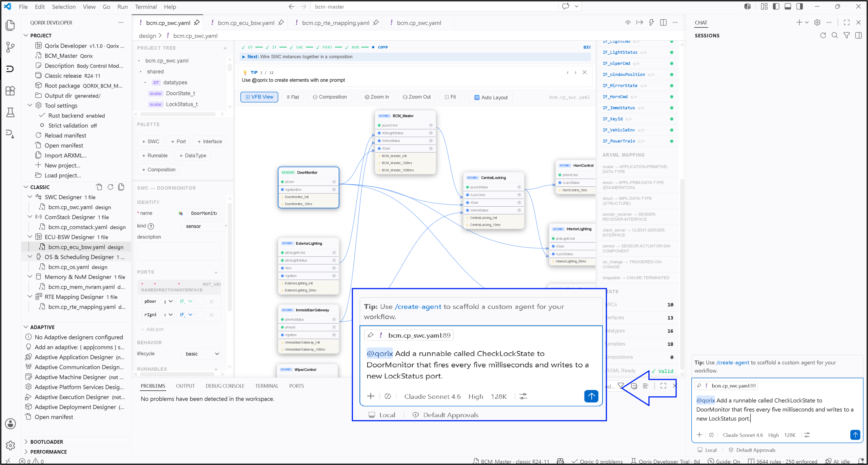Image resolution: width=868 pixels, height=465 pixels.
Task: Switch to the bcm.cp_rte_mapping.yaml editor tab
Action: tap(336, 23)
